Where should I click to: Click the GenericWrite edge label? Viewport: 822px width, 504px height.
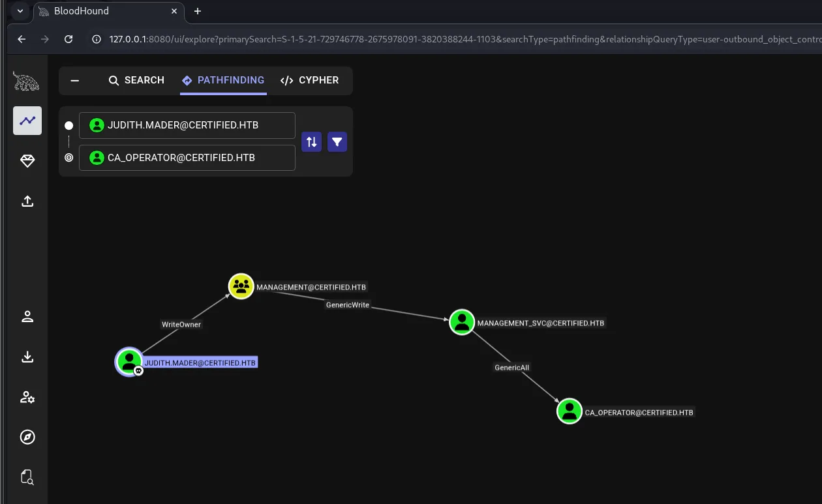[x=348, y=304]
